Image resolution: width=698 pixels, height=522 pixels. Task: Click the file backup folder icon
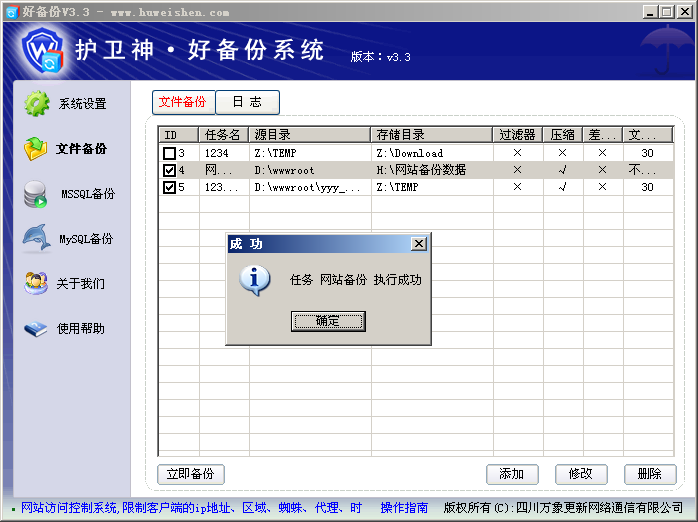pyautogui.click(x=36, y=149)
